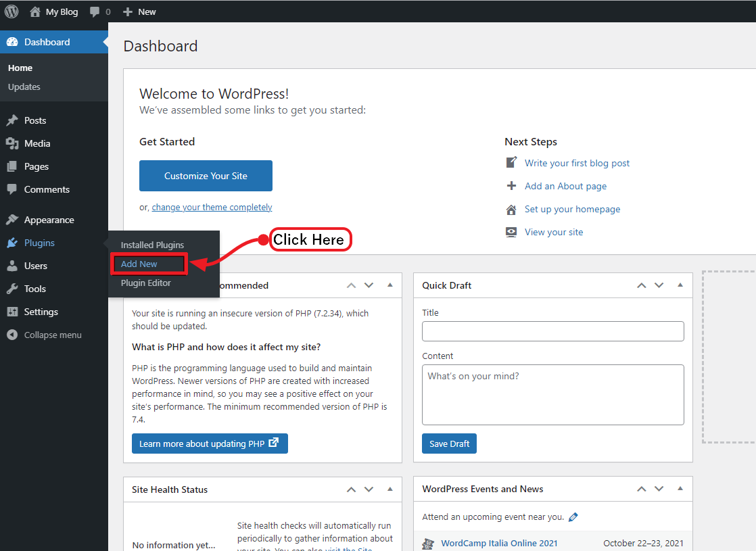
Task: Move WordPress Events and News down
Action: pyautogui.click(x=659, y=489)
